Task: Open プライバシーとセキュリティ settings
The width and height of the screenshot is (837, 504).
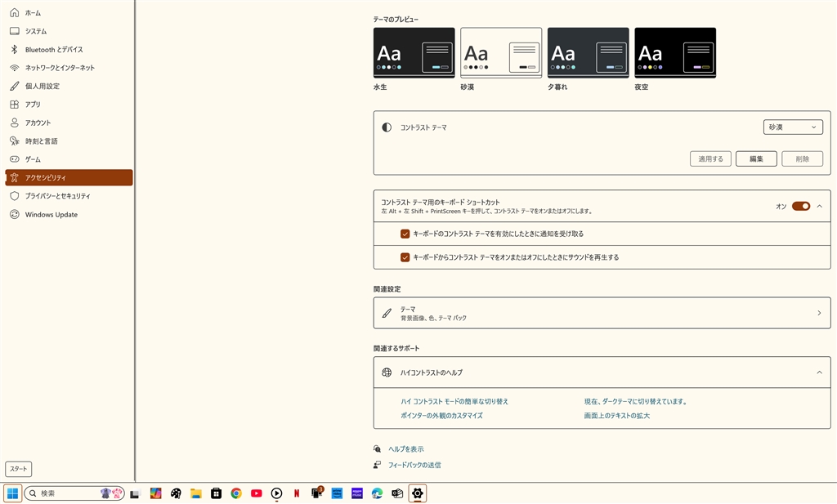Action: pos(57,196)
